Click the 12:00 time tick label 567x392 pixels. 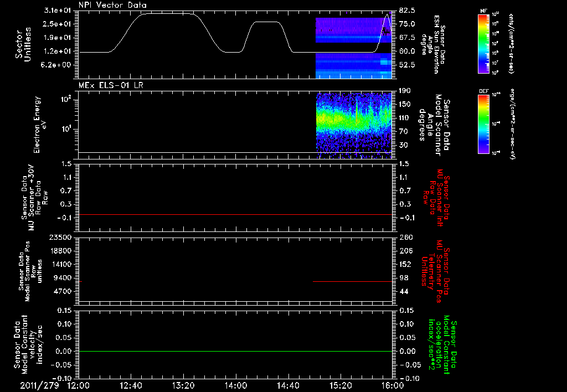point(79,385)
